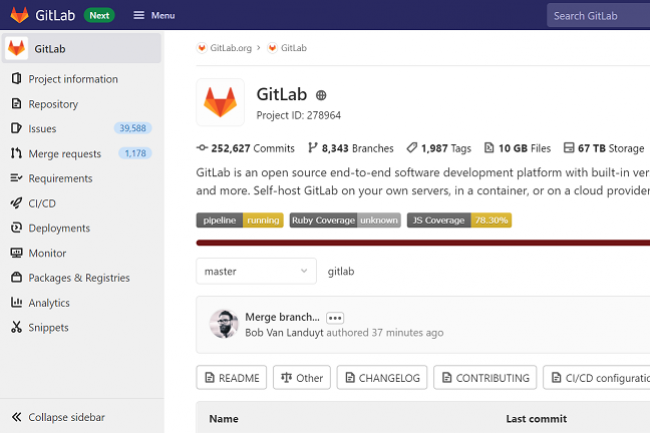Viewport: 650px width, 433px height.
Task: Click the Deployments sidebar icon
Action: coord(16,228)
